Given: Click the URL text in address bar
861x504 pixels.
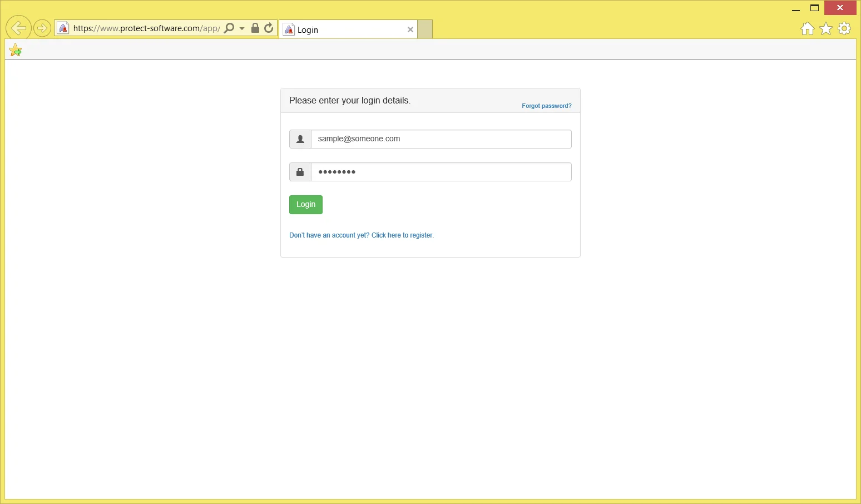Looking at the screenshot, I should [146, 28].
